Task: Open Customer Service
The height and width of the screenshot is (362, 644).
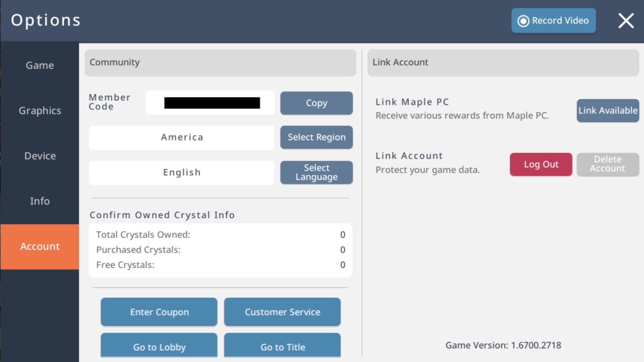Action: click(x=282, y=312)
